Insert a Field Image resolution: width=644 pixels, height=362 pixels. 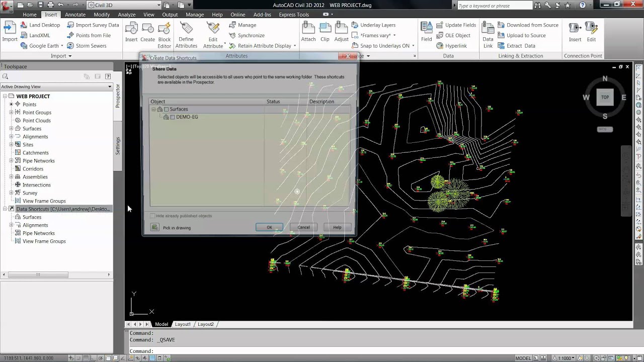point(426,32)
